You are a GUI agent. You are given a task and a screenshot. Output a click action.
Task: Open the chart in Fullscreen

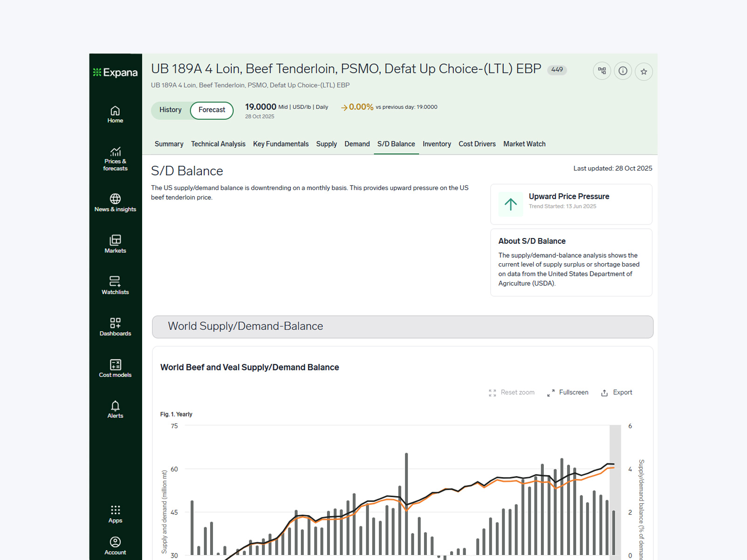568,393
